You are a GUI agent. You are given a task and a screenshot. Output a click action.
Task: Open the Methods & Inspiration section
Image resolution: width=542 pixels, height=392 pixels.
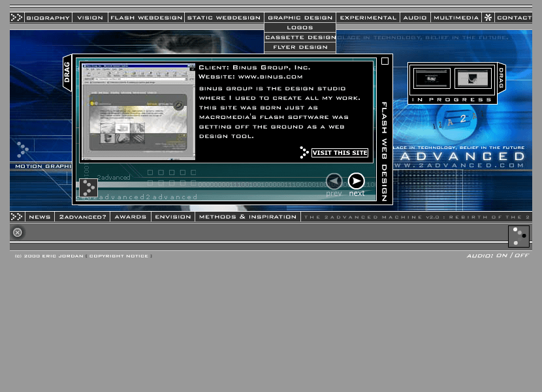(248, 217)
